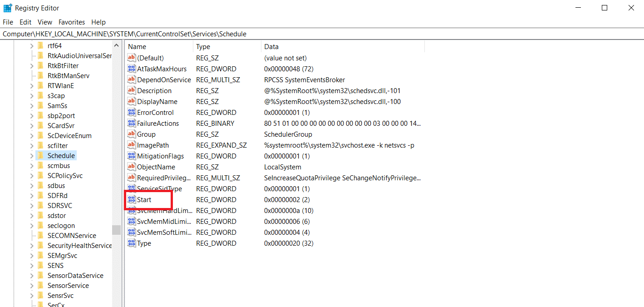Image resolution: width=644 pixels, height=307 pixels.
Task: Click the tree pane scroll up arrow
Action: coord(117,46)
